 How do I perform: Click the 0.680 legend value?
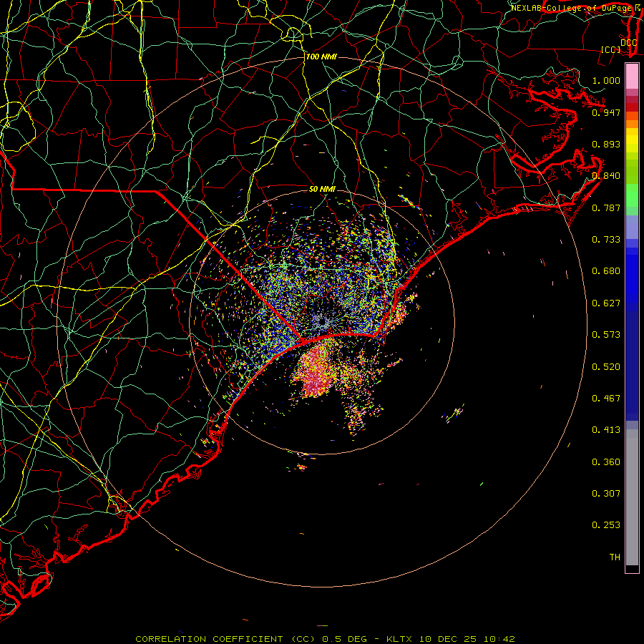point(606,271)
